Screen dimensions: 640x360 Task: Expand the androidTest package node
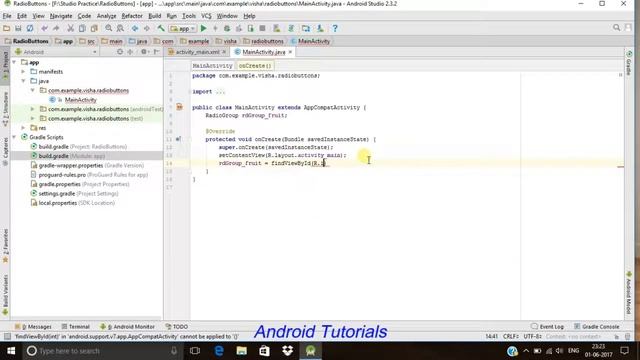[x=33, y=109]
